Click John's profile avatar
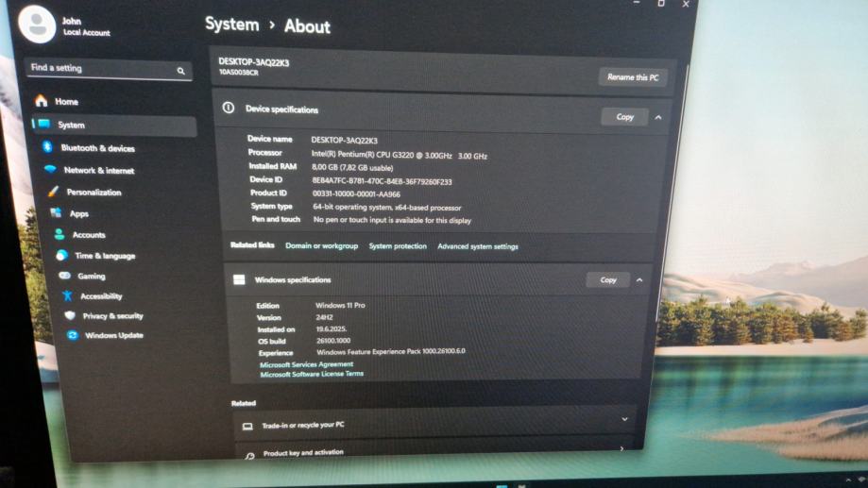This screenshot has width=868, height=488. (37, 25)
